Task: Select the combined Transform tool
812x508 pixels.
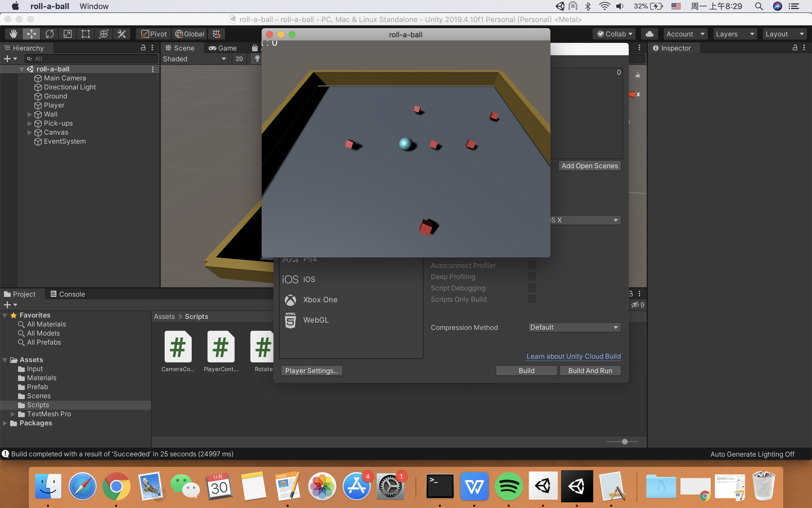Action: pos(104,34)
